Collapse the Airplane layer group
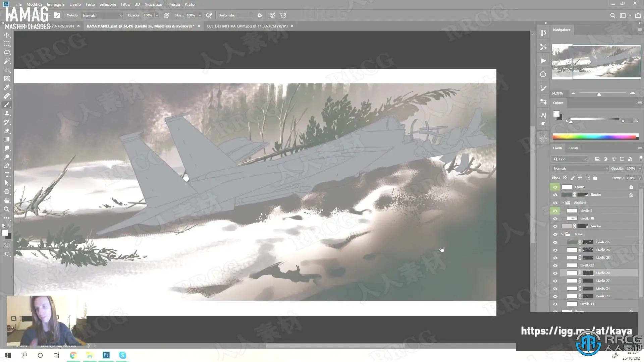 coord(563,203)
